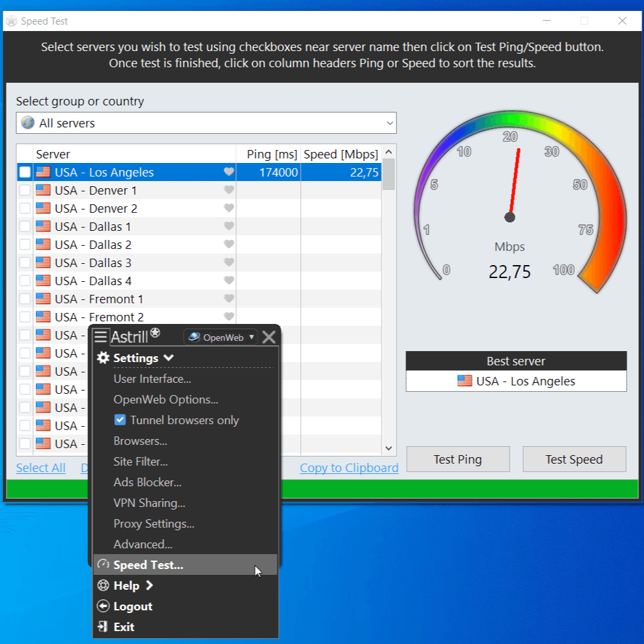Click the heart next to USA - Dallas 1
644x644 pixels.
(229, 226)
